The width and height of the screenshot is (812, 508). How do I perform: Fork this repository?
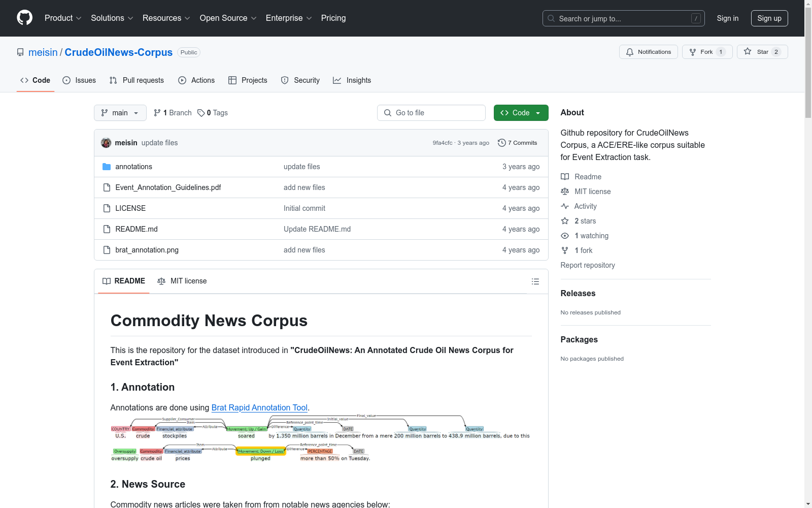tap(707, 52)
